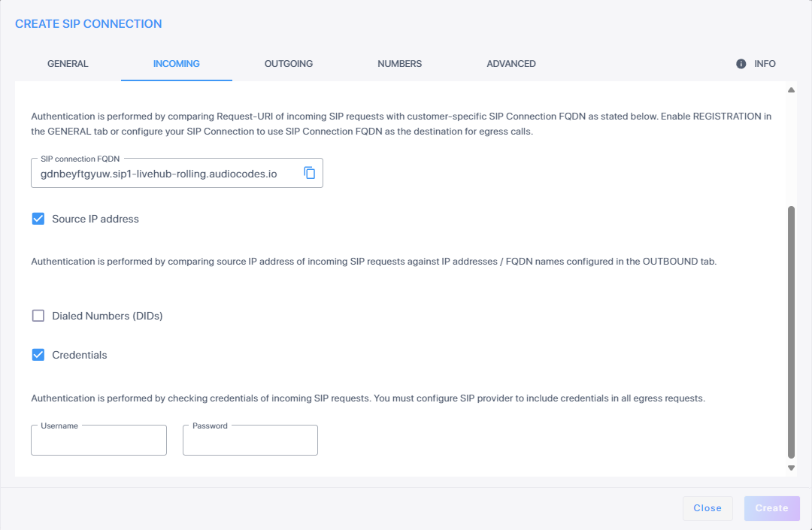Viewport: 812px width, 530px height.
Task: Uncheck the Credentials checkbox
Action: 38,355
